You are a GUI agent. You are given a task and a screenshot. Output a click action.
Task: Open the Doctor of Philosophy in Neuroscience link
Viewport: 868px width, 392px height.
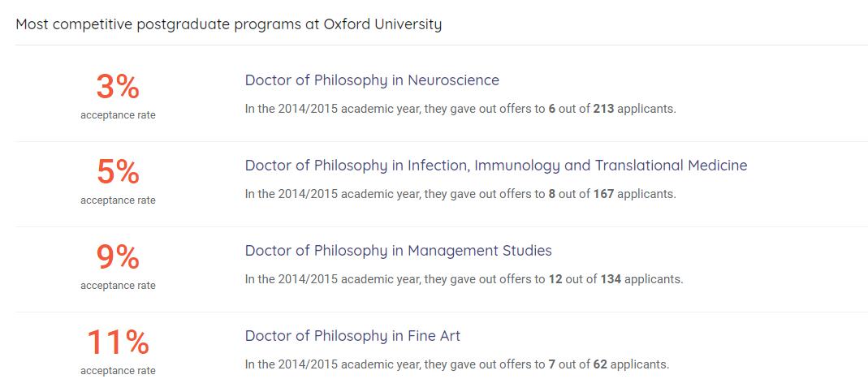[372, 80]
